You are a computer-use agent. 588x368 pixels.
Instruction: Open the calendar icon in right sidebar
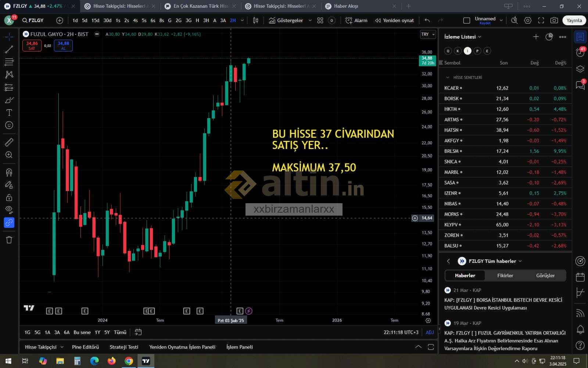[x=580, y=277]
